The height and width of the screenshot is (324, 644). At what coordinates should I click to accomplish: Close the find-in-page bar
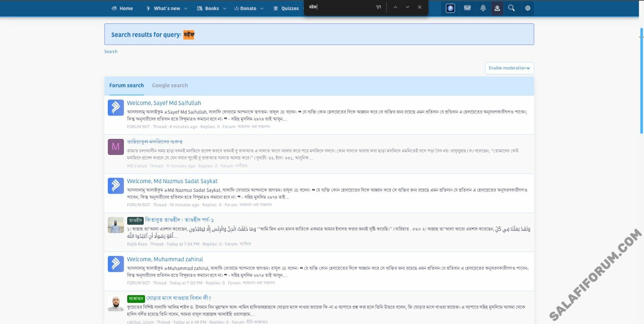tap(420, 7)
